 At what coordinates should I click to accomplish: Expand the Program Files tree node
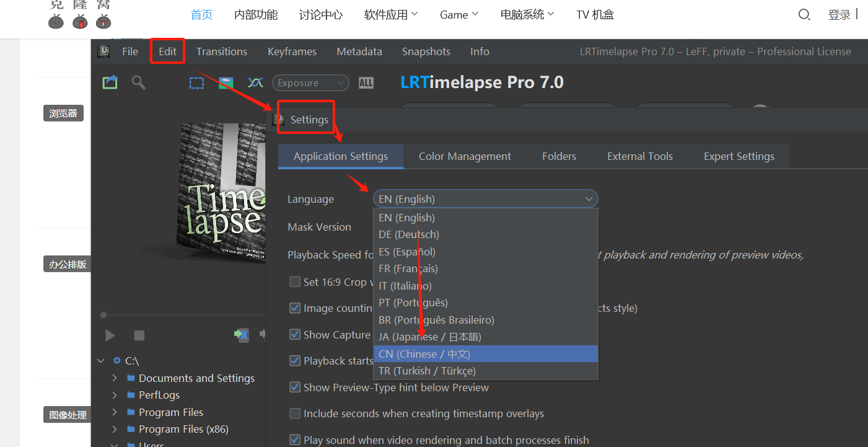tap(115, 412)
